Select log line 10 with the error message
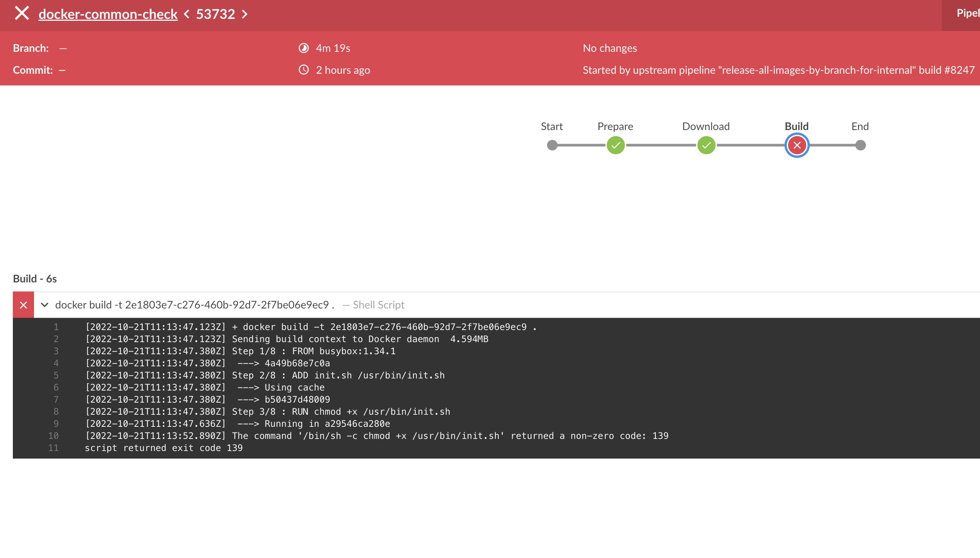This screenshot has height=558, width=980. point(377,436)
